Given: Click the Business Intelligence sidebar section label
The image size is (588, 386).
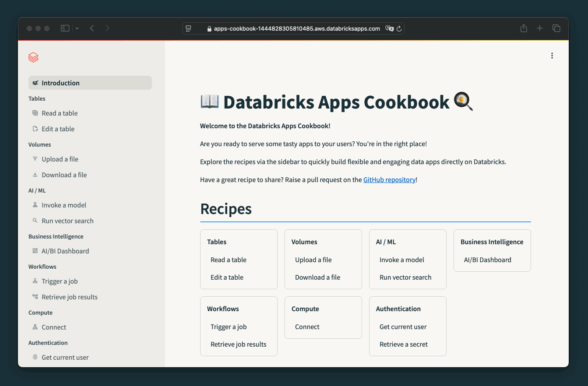Looking at the screenshot, I should click(x=56, y=236).
